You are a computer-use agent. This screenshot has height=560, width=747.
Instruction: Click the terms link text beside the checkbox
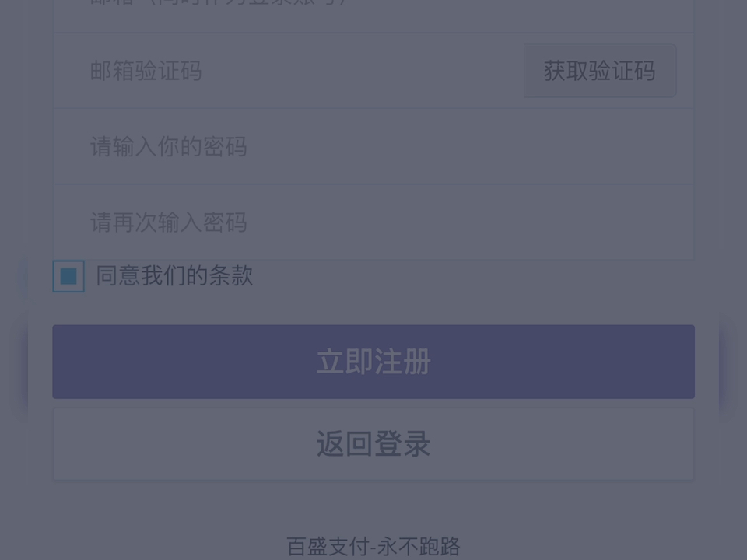click(174, 275)
